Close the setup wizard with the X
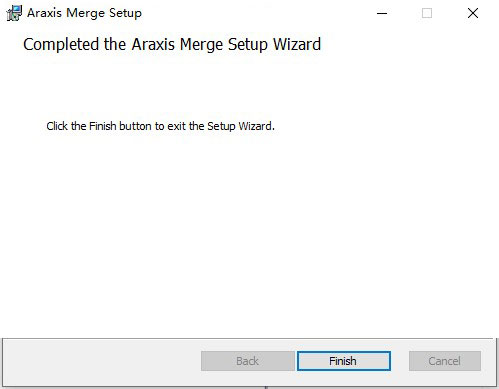Screen dimensions: 499x389 point(473,13)
